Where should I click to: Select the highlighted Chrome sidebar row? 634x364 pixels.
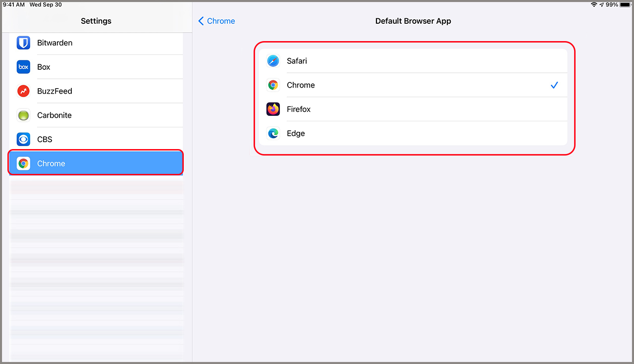(x=99, y=163)
